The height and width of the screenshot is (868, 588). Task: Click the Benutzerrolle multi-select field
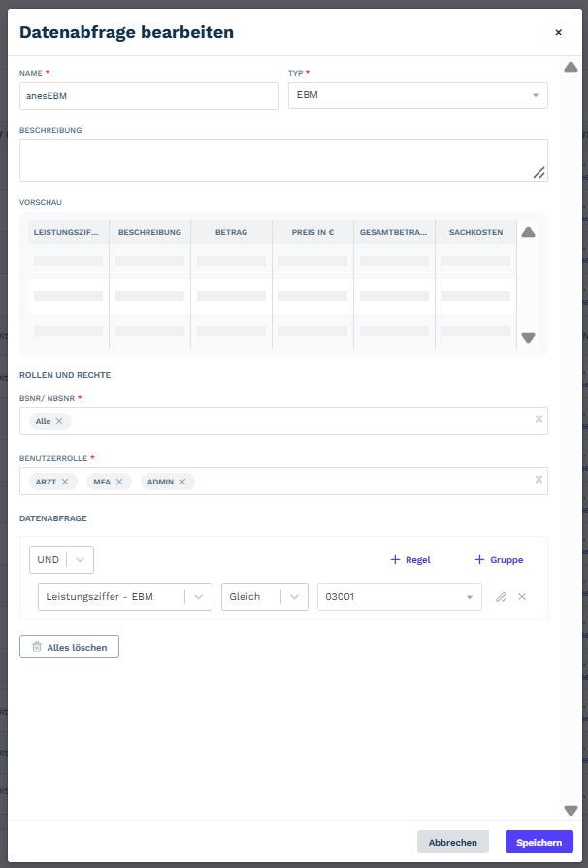[x=283, y=481]
